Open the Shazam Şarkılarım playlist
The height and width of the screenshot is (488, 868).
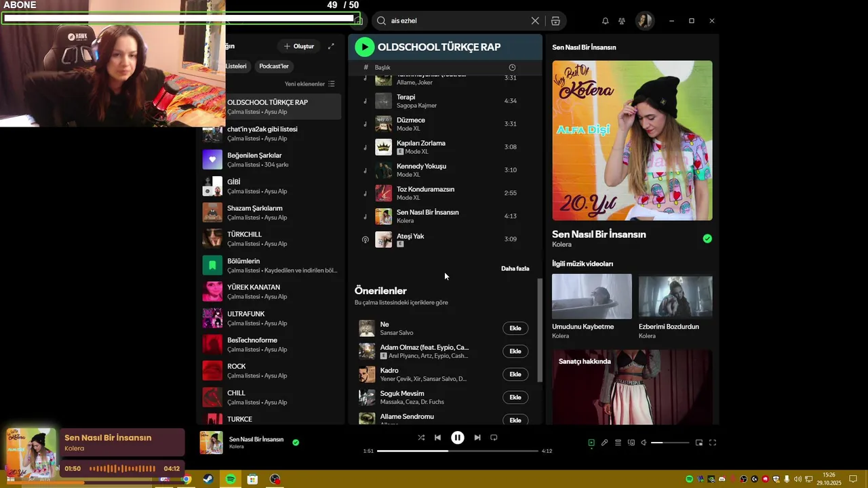[x=271, y=213]
